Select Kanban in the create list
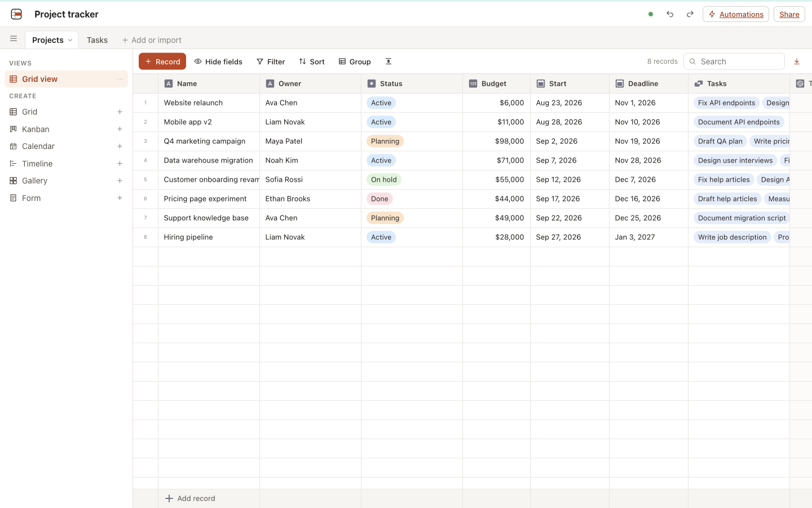Viewport: 812px width, 508px height. 66,129
